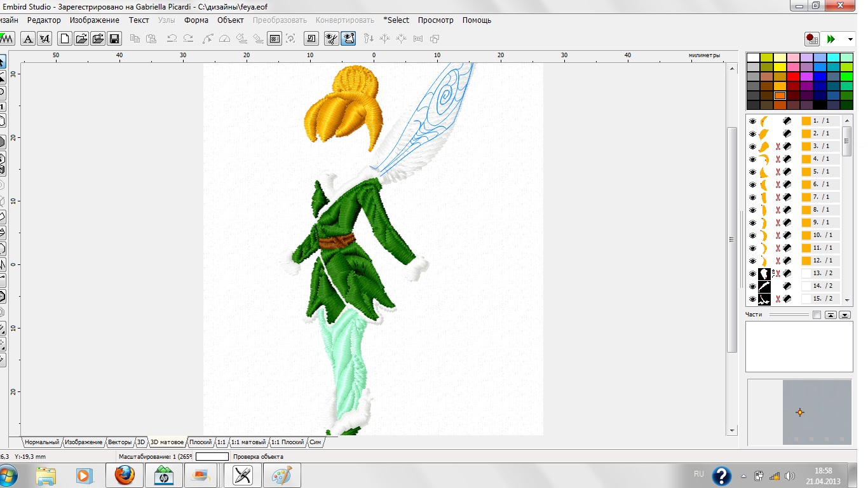Click object list scrollbar down arrow

[846, 299]
